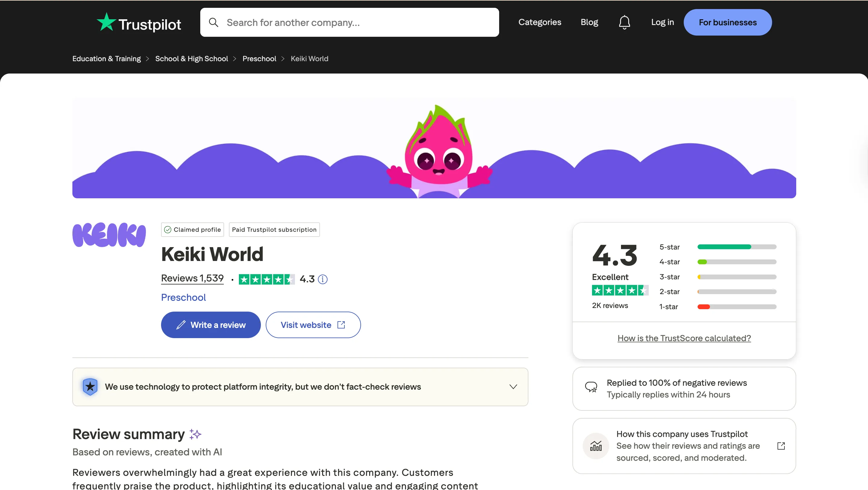The image size is (868, 490).
Task: Click the TrustScore info icon beside 4.3
Action: pos(322,279)
